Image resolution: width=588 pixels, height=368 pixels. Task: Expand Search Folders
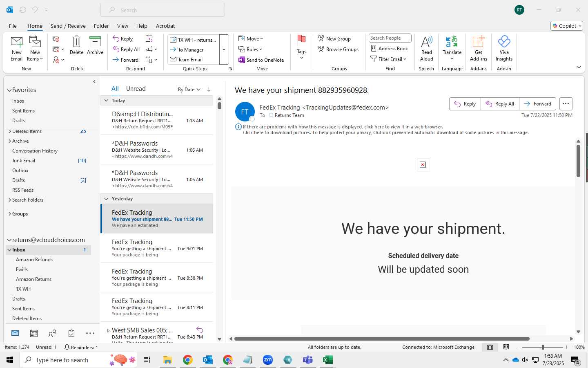pos(10,200)
